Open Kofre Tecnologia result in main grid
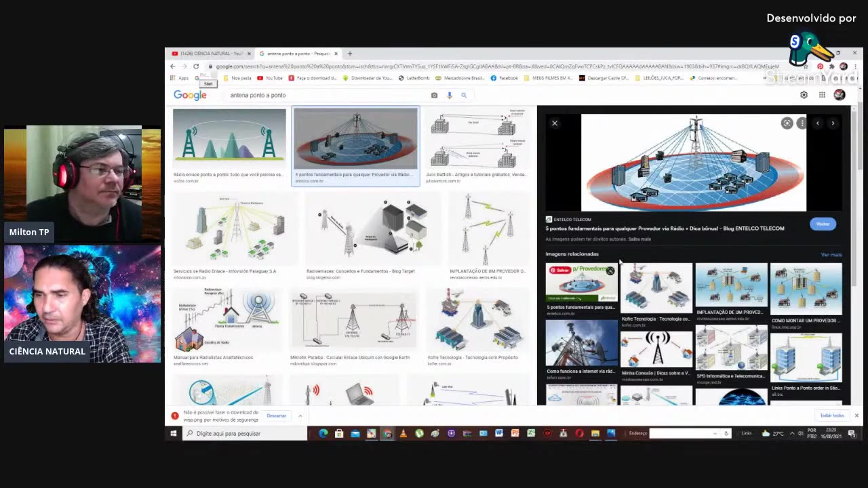Viewport: 868px width, 488px height. pyautogui.click(x=477, y=320)
